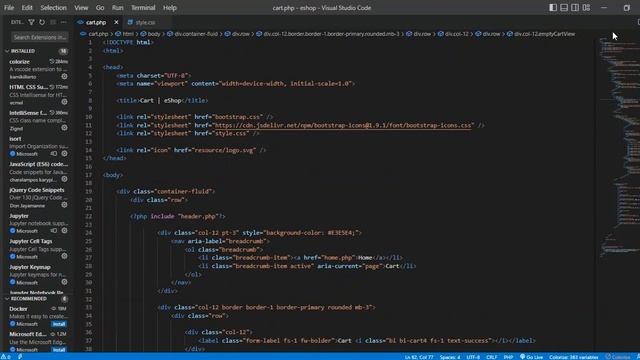Viewport: 640px width, 360px height.
Task: Open manage gear for isort extension
Action: coord(64,153)
